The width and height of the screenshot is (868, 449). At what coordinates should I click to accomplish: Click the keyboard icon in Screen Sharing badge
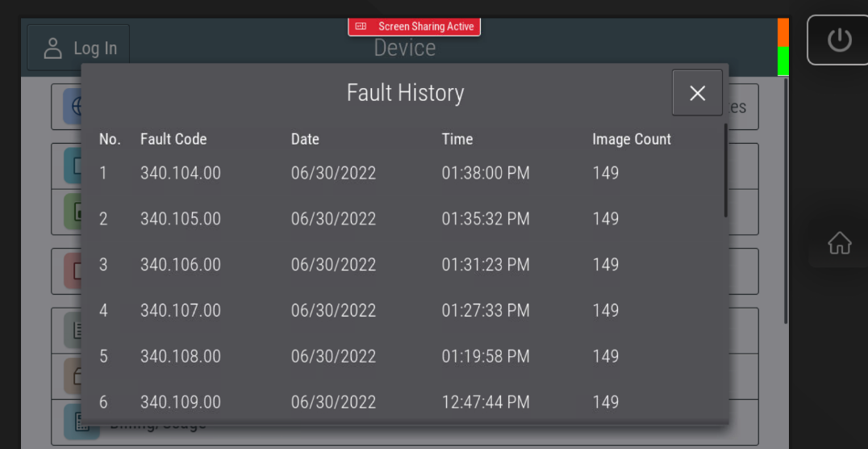pos(361,27)
